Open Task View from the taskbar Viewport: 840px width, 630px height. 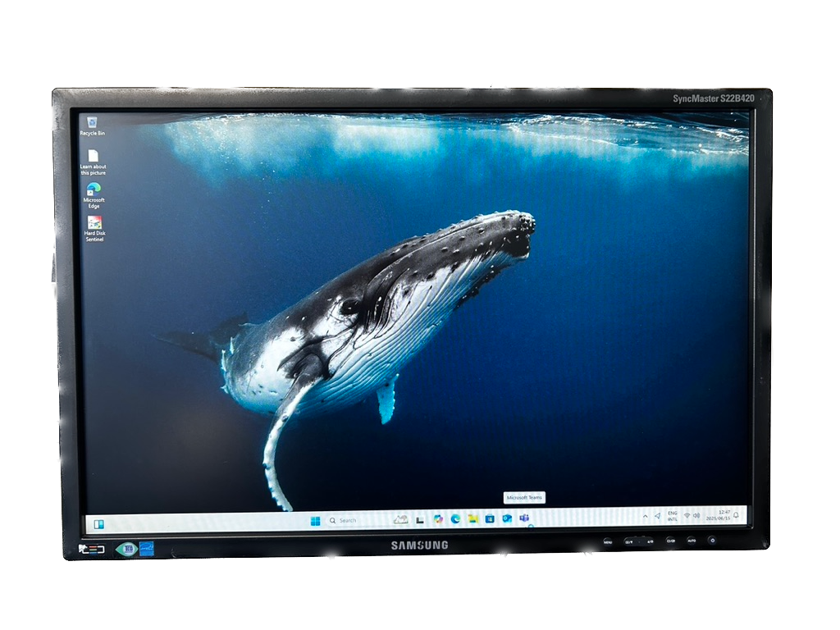(418, 520)
